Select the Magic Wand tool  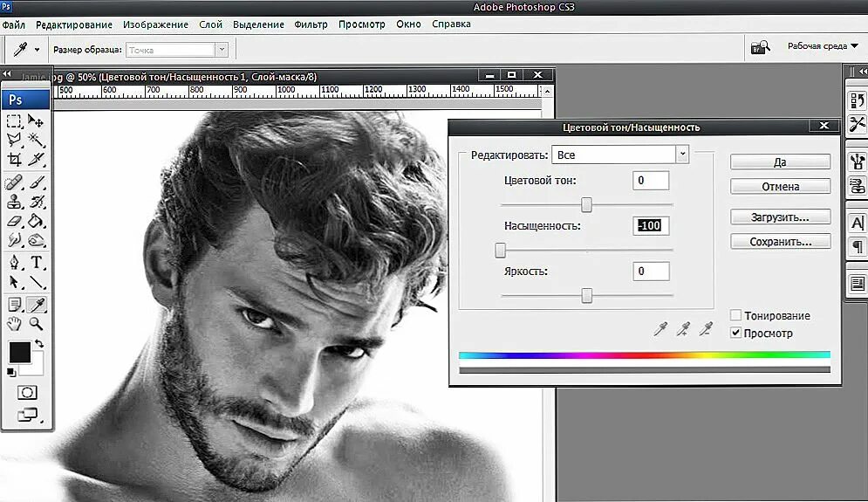point(36,140)
